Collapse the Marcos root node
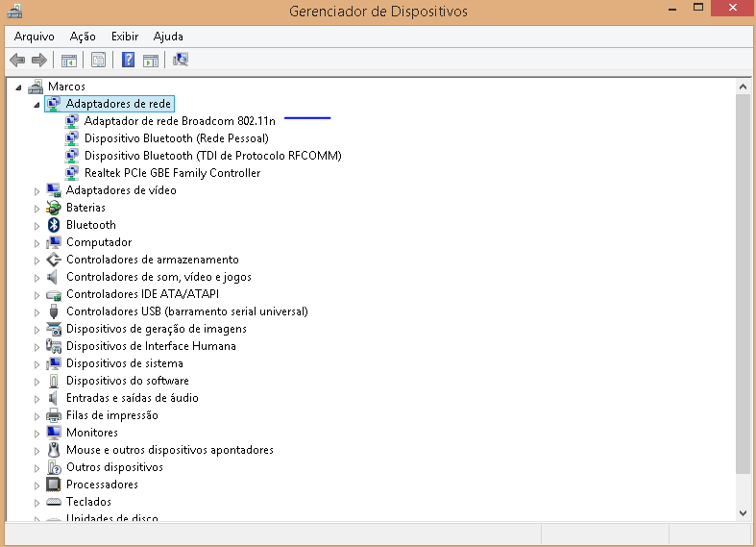The width and height of the screenshot is (756, 547). tap(18, 87)
